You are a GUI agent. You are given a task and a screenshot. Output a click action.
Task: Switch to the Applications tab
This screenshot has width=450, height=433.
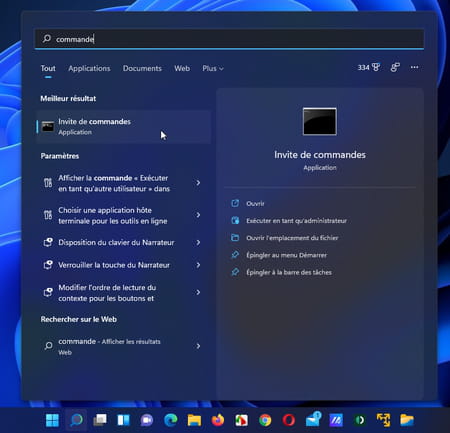click(89, 68)
